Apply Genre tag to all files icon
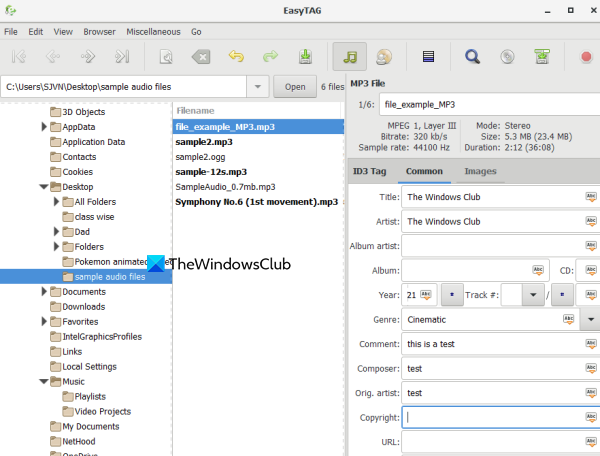This screenshot has width=600, height=456. pyautogui.click(x=569, y=319)
